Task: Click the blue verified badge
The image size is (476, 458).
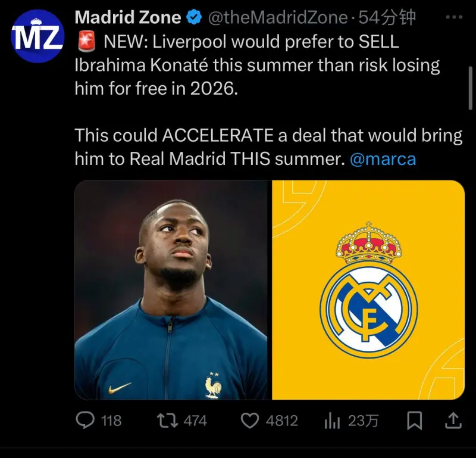Action: coord(194,17)
